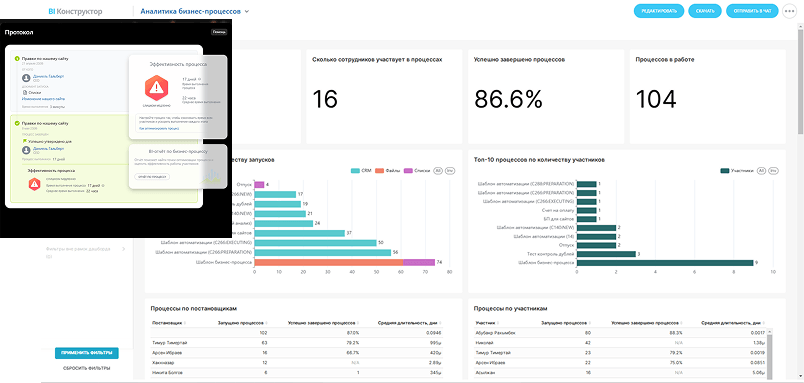Viewport: 804px width, 383px height.
Task: Click Даниэль Гальберт's avatar icon in first entry
Action: point(26,78)
